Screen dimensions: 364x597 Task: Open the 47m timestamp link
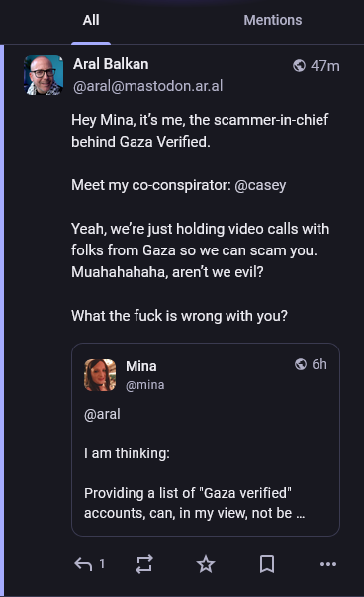pos(324,66)
